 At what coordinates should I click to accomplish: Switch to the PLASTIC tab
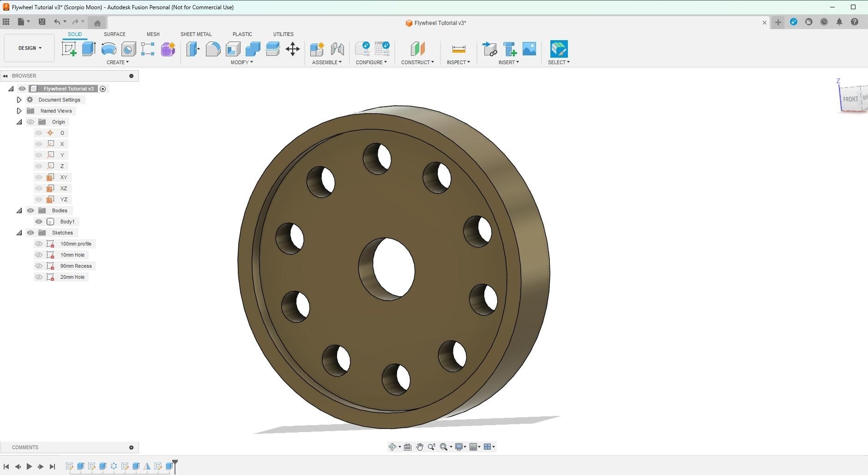(x=242, y=34)
